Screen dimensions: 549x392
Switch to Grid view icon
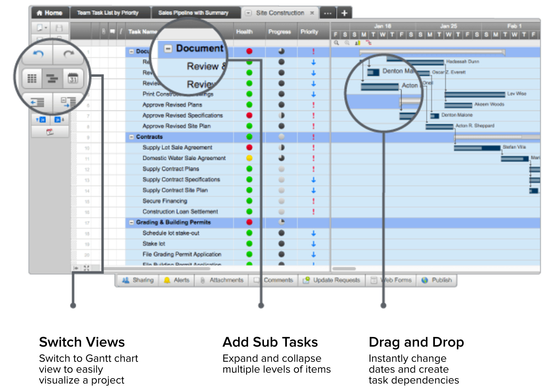(32, 79)
